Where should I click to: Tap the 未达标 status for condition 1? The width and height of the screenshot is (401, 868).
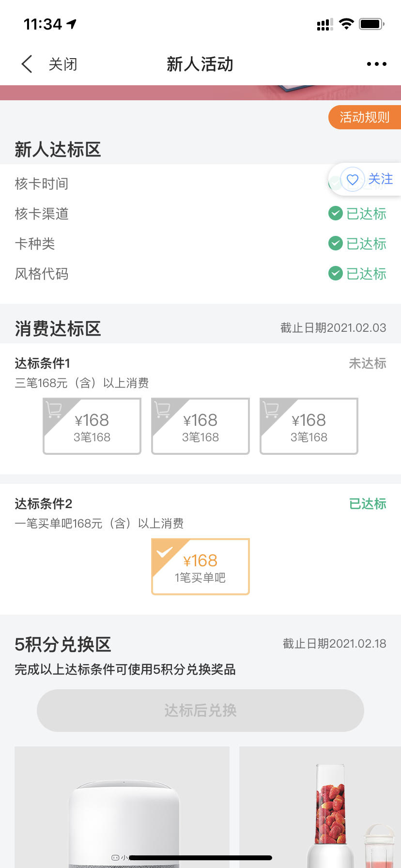(368, 363)
